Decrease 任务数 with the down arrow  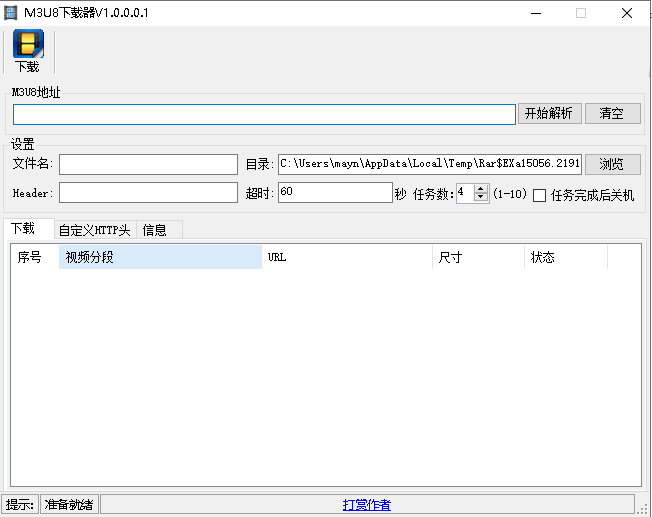click(481, 198)
